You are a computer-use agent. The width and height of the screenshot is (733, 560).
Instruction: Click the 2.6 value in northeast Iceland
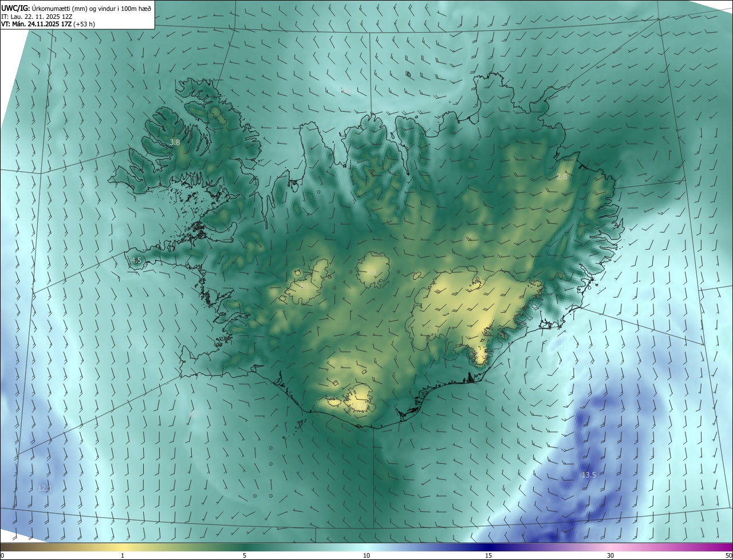coord(562,177)
